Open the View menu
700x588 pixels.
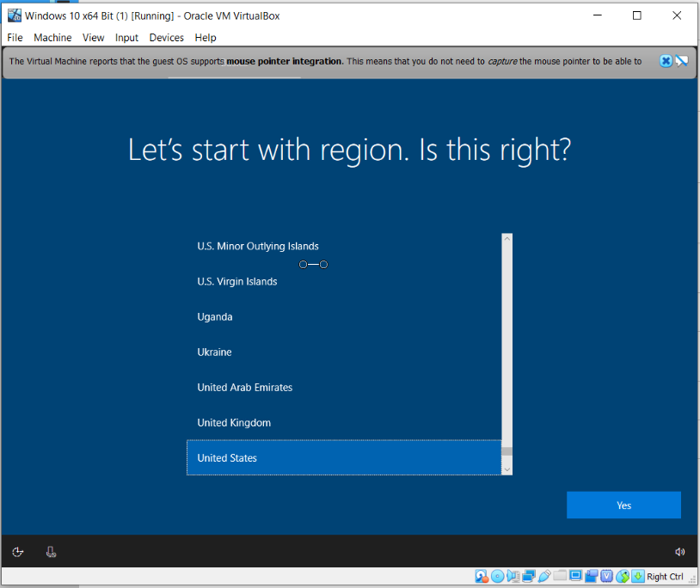[x=93, y=38]
